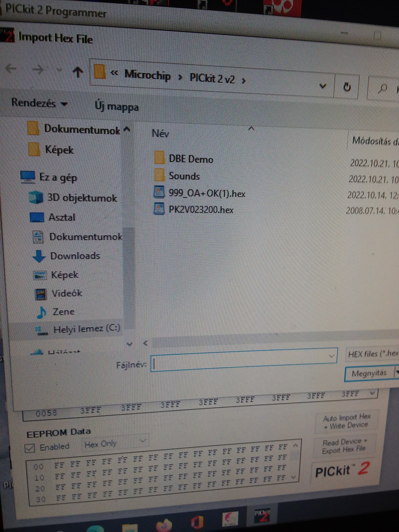Open Office from the taskbar
Viewport: 399px width, 532px height.
(197, 523)
